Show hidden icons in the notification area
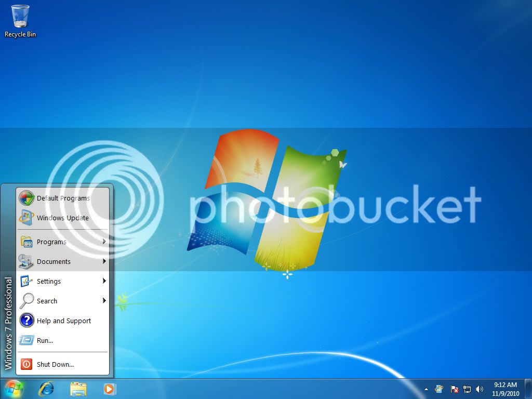 click(x=426, y=389)
